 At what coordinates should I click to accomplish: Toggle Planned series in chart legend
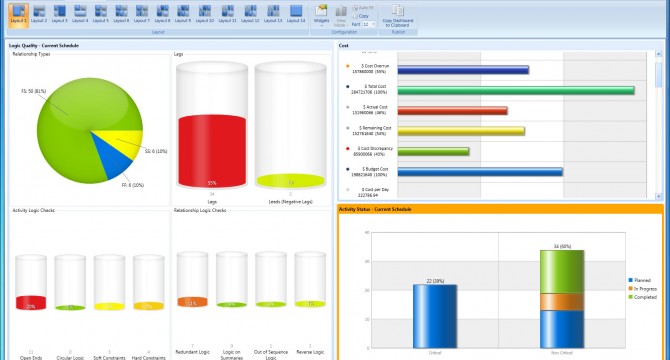tap(640, 280)
